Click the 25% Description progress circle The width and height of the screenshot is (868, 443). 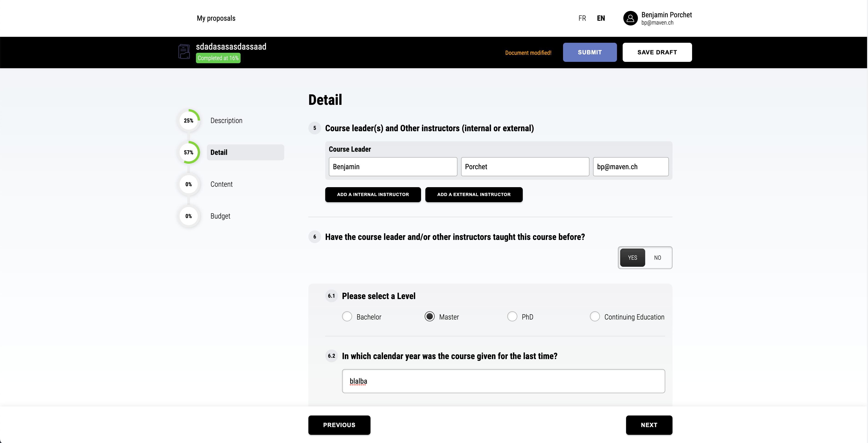[188, 120]
